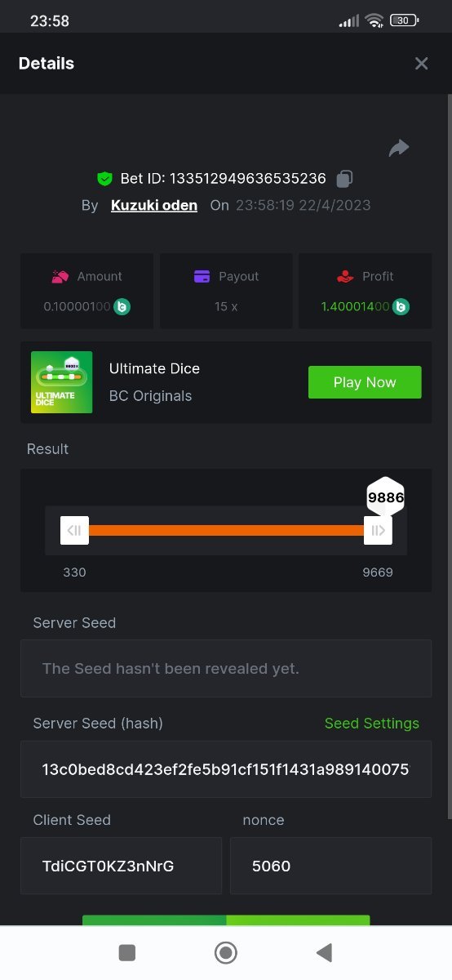Click the left slider handle at 330
452x980 pixels.
74,530
